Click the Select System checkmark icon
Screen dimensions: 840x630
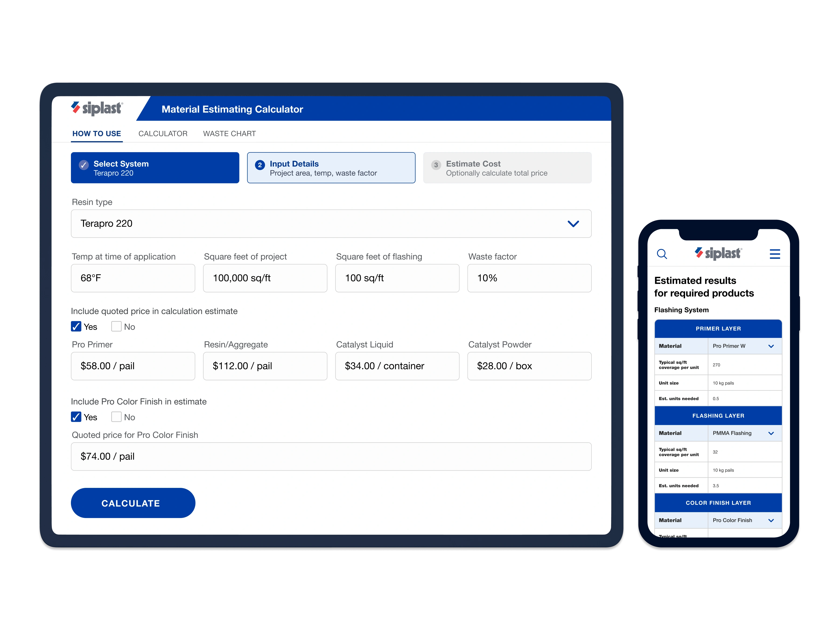[84, 165]
